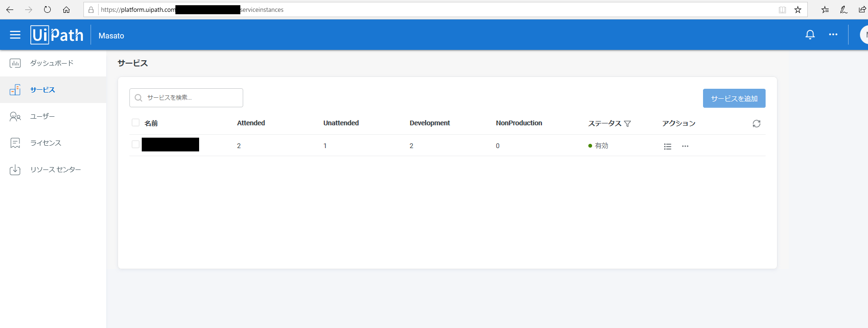Screen dimensions: 868x328
Task: Go back in the browser
Action: click(x=9, y=9)
